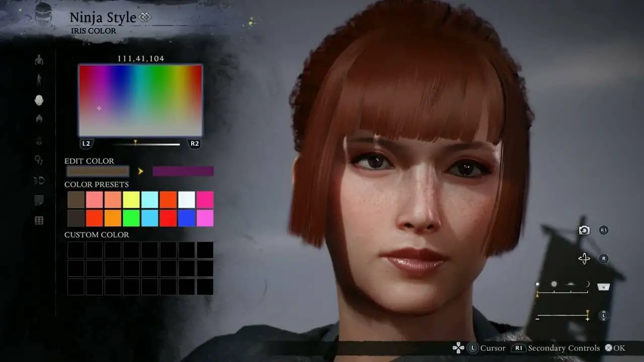This screenshot has height=362, width=644.
Task: Pick the bright green preset swatch
Action: [x=131, y=218]
